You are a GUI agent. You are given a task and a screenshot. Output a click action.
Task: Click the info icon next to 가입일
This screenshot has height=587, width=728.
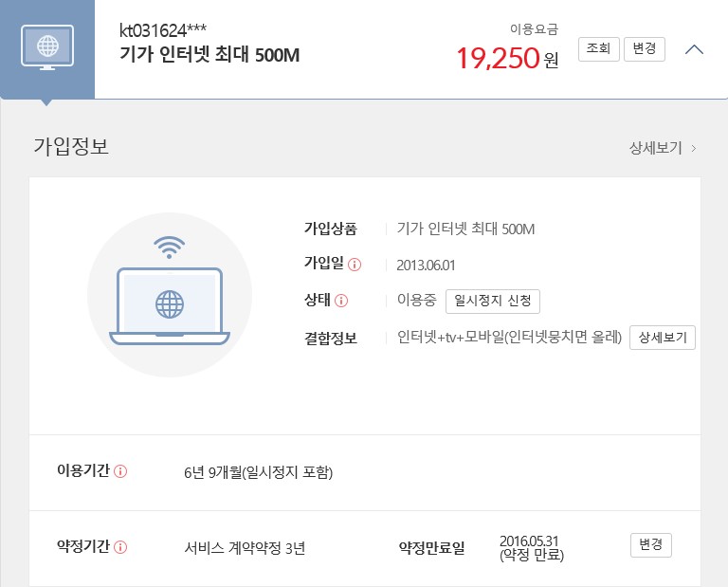tap(355, 265)
